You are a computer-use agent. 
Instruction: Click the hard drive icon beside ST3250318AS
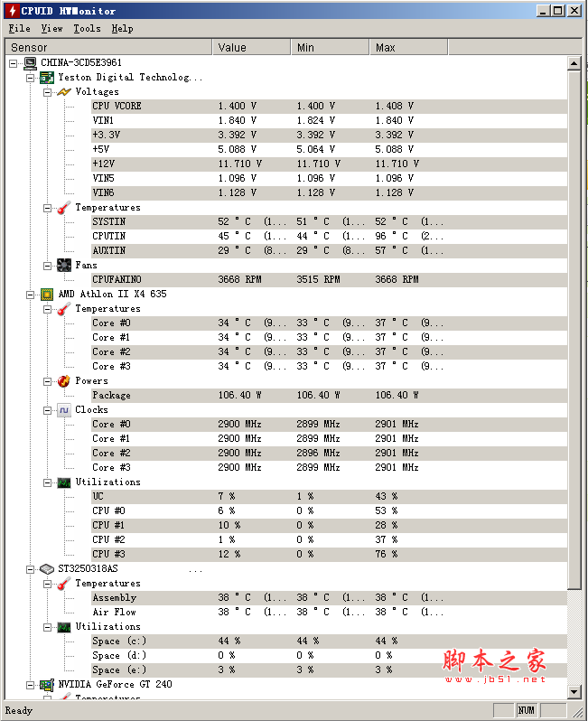click(x=47, y=569)
